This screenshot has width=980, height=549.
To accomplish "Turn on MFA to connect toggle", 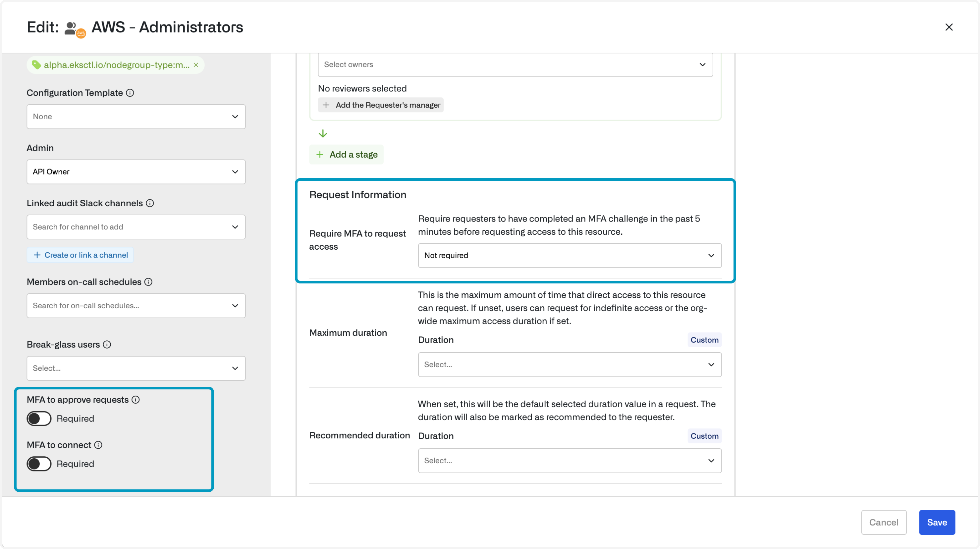I will [39, 464].
